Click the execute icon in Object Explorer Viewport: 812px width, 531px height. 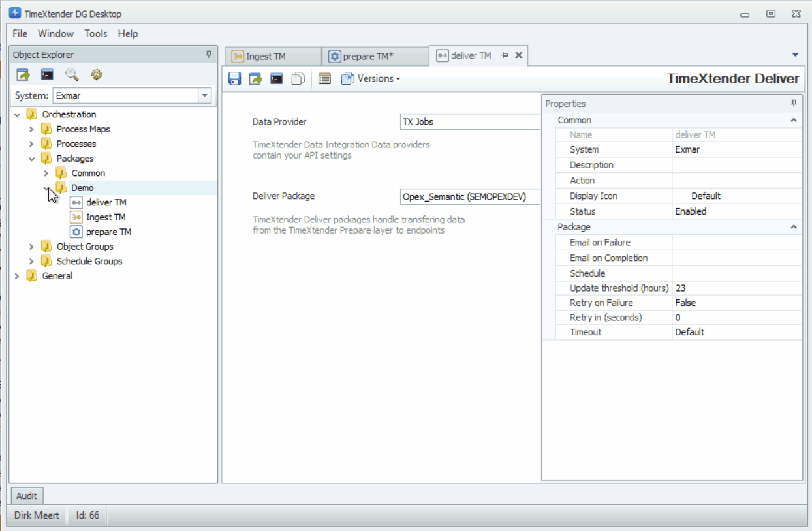tap(23, 74)
